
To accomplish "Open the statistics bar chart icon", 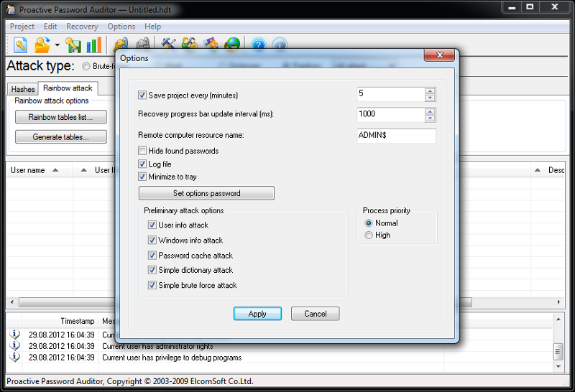I will click(x=94, y=45).
